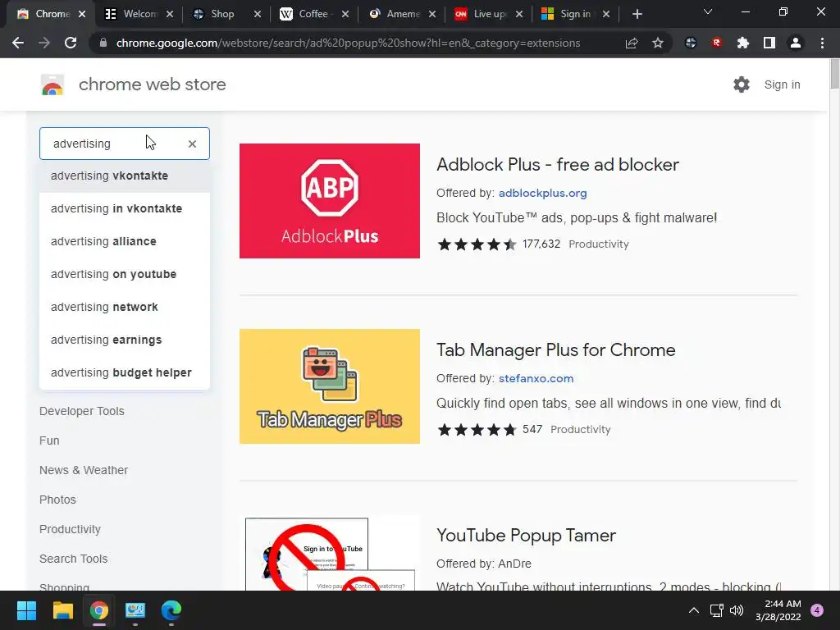840x630 pixels.
Task: Toggle the browser side panel
Action: [x=769, y=43]
